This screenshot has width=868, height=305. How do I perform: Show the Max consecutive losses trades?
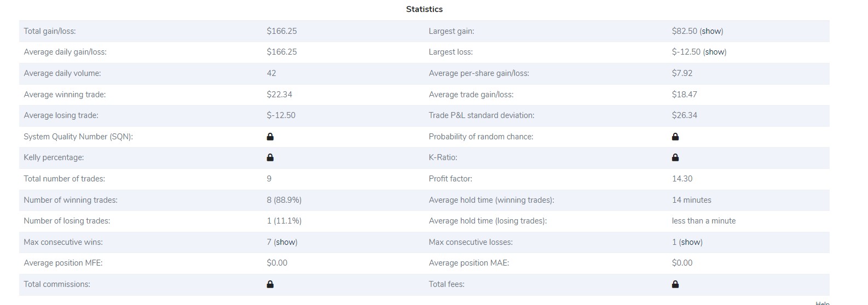(x=691, y=242)
